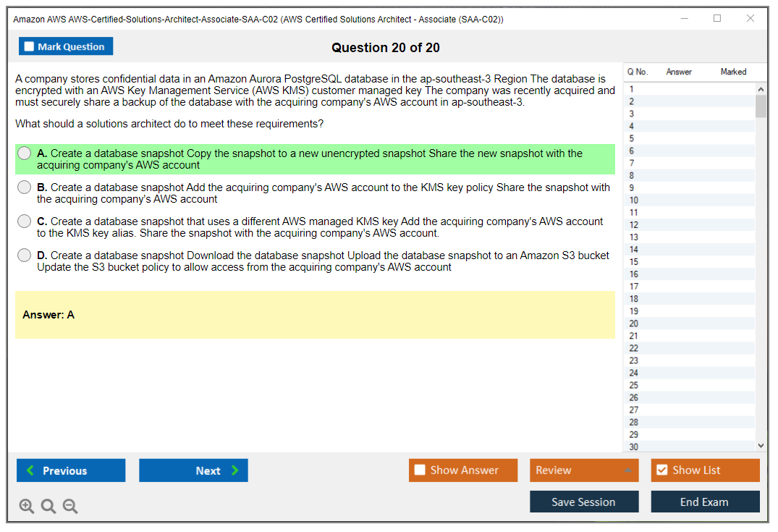Click the zoom out magnifier icon
778x532 pixels.
(70, 507)
